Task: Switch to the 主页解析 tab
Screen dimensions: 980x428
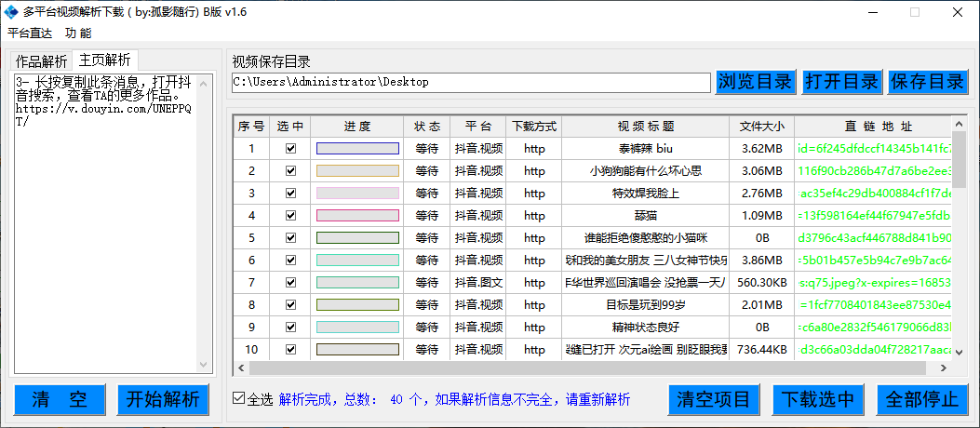Action: click(105, 60)
